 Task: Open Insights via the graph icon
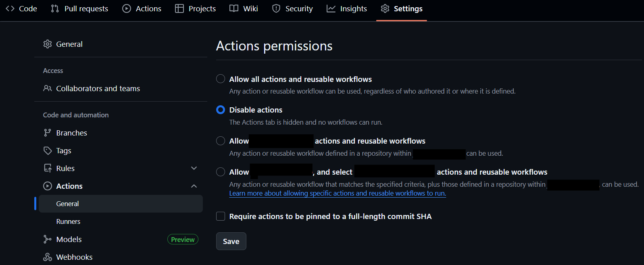coord(332,8)
